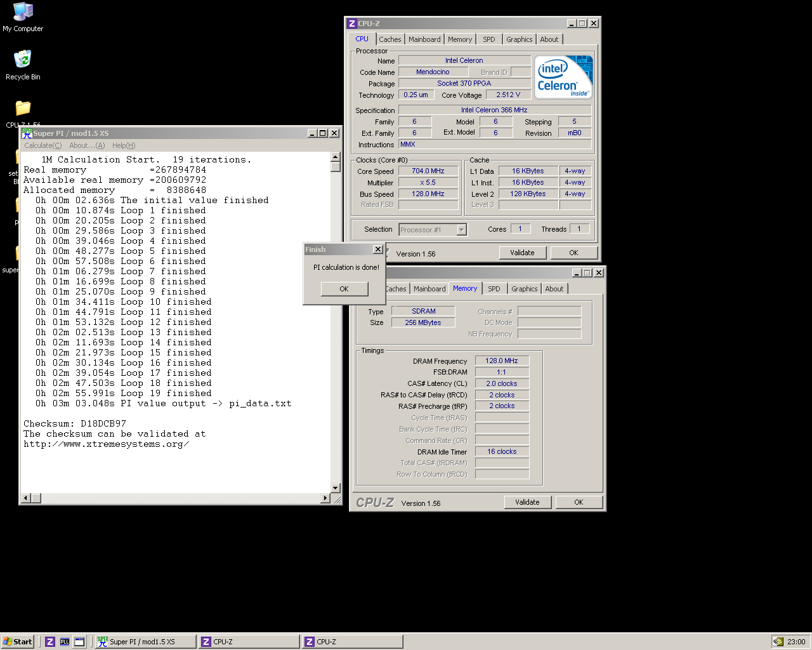The height and width of the screenshot is (650, 812).
Task: Click the xtremesystems.org URL text
Action: (x=107, y=444)
